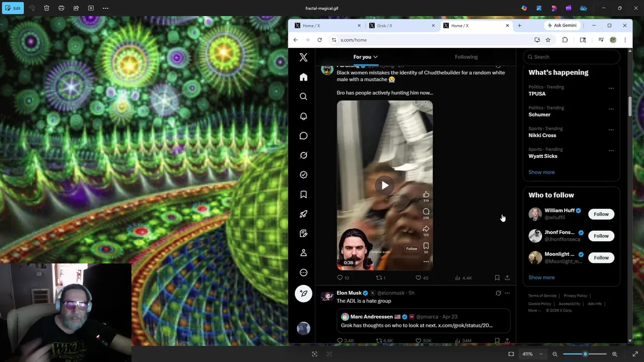644x362 pixels.
Task: Follow Moonlight account
Action: [601, 257]
